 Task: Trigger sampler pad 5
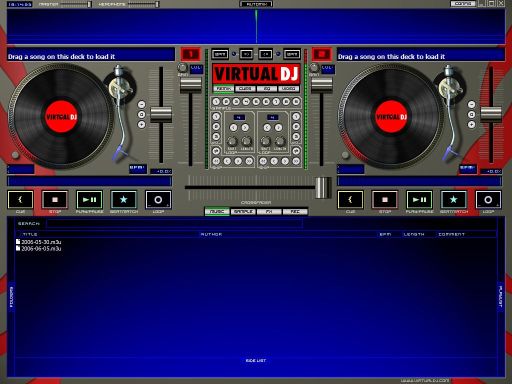256,102
